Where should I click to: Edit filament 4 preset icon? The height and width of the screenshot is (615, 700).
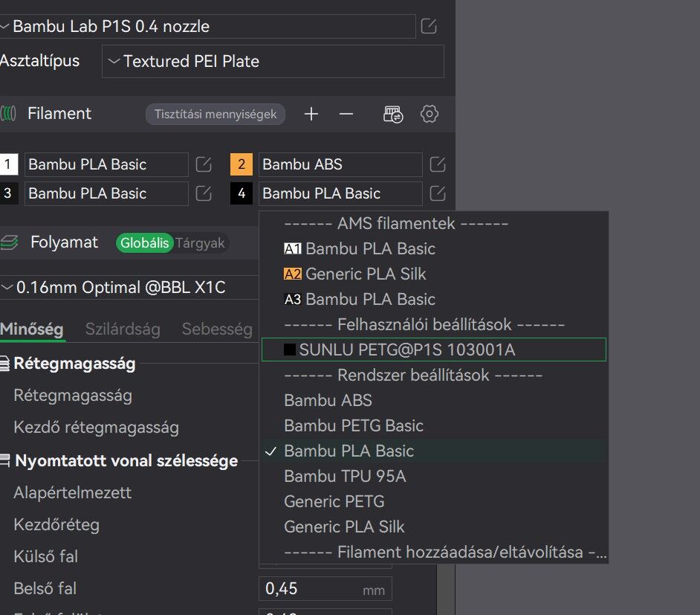pyautogui.click(x=438, y=193)
